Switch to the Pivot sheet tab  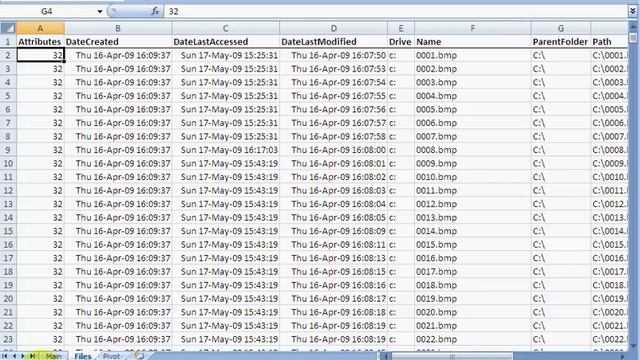pos(111,356)
